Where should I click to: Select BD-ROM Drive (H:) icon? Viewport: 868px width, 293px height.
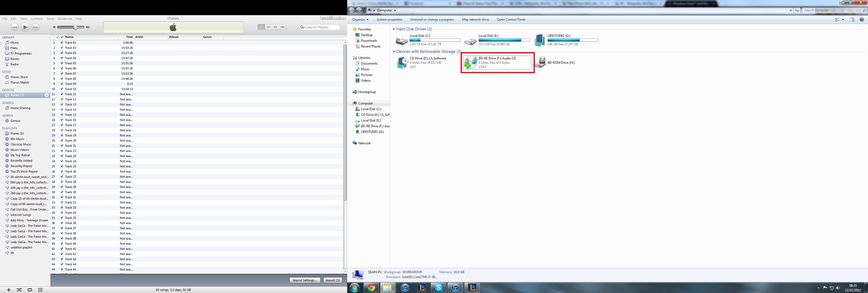pyautogui.click(x=540, y=63)
